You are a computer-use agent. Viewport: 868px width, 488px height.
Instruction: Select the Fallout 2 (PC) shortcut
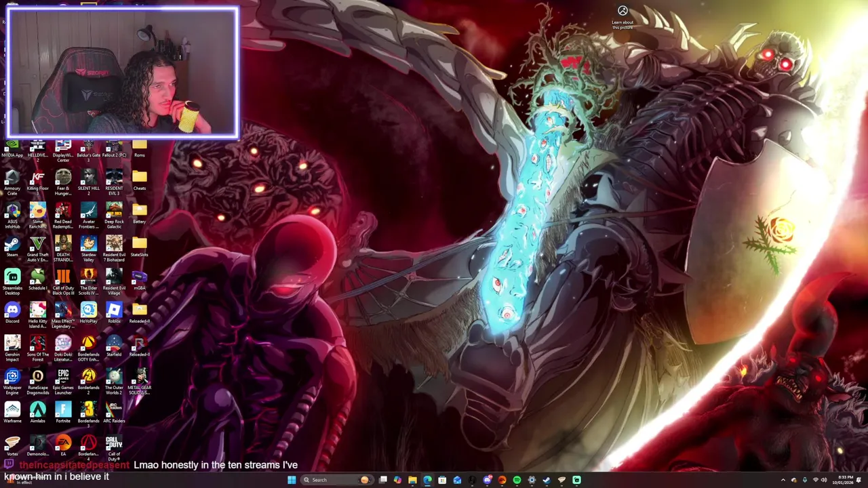coord(114,148)
